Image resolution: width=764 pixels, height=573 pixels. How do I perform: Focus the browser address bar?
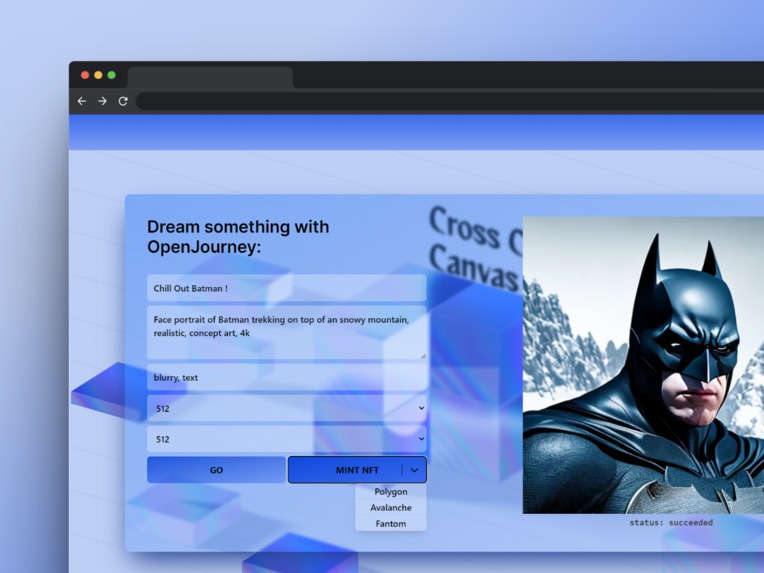[x=450, y=101]
